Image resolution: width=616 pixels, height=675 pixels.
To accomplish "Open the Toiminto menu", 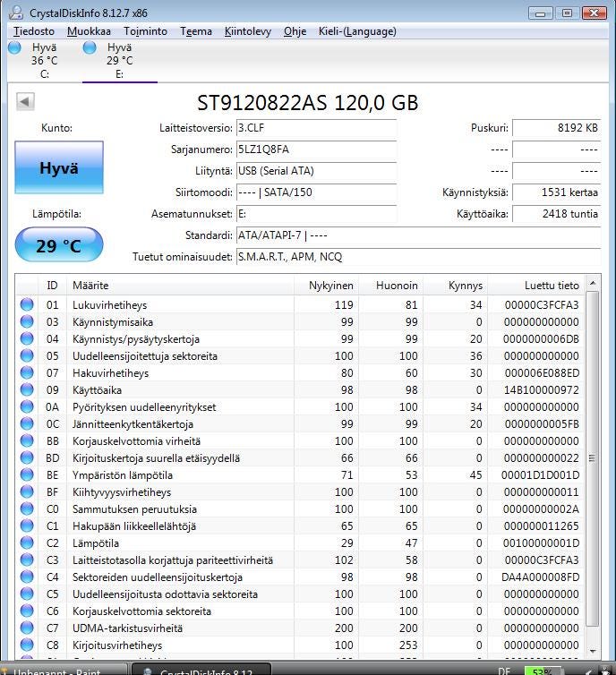I will tap(145, 31).
